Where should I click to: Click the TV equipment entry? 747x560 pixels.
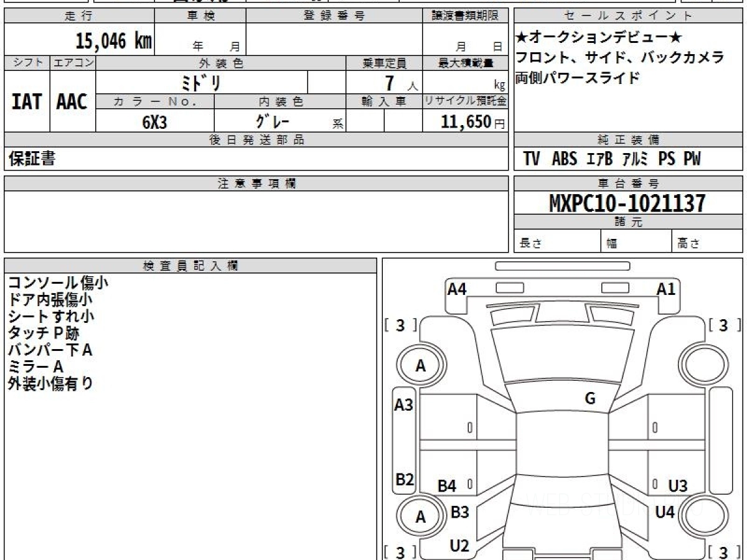532,159
